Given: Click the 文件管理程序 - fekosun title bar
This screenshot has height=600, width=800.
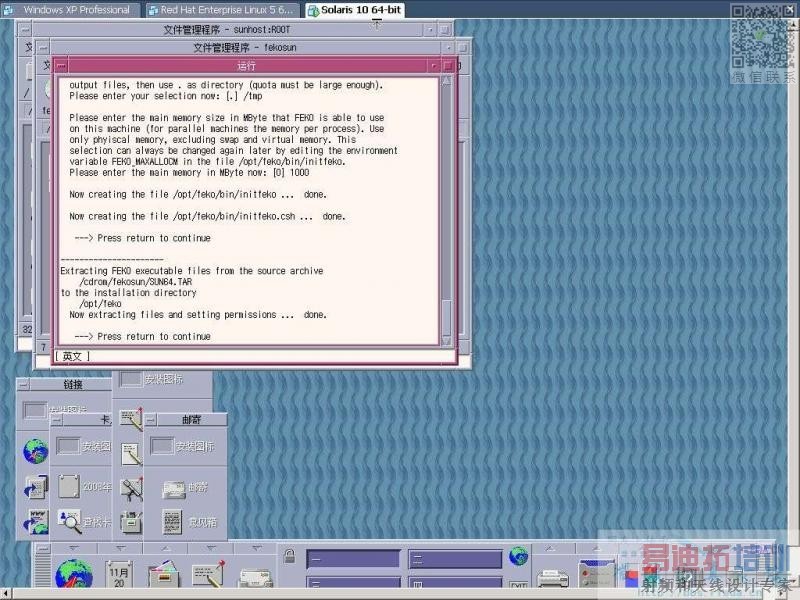Looking at the screenshot, I should (244, 47).
